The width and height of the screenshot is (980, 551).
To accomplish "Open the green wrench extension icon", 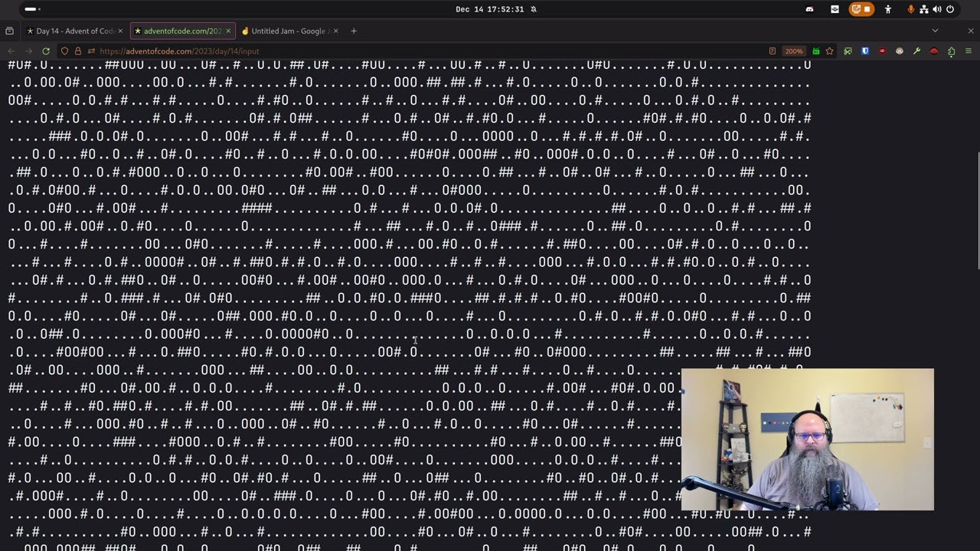I will point(916,51).
